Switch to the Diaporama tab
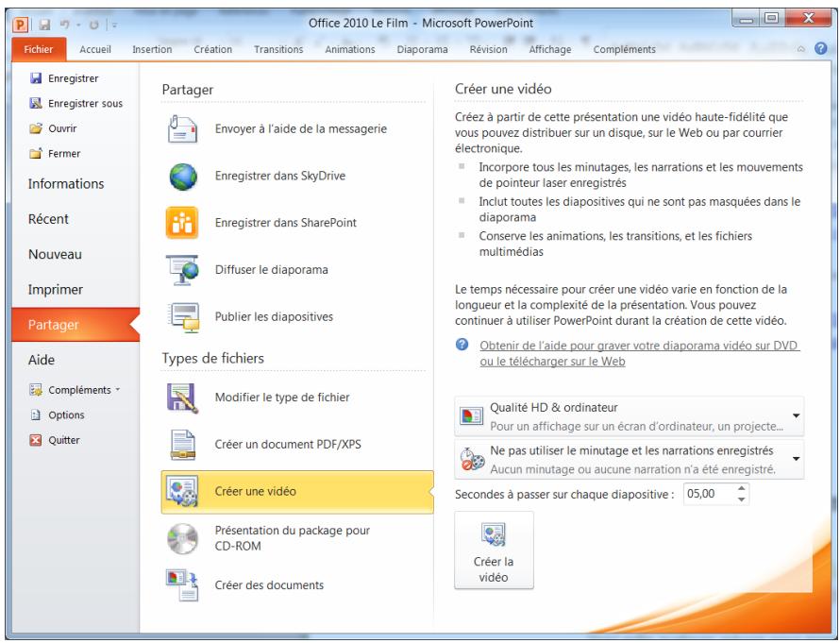Viewport: 840px width, 643px height. [422, 49]
